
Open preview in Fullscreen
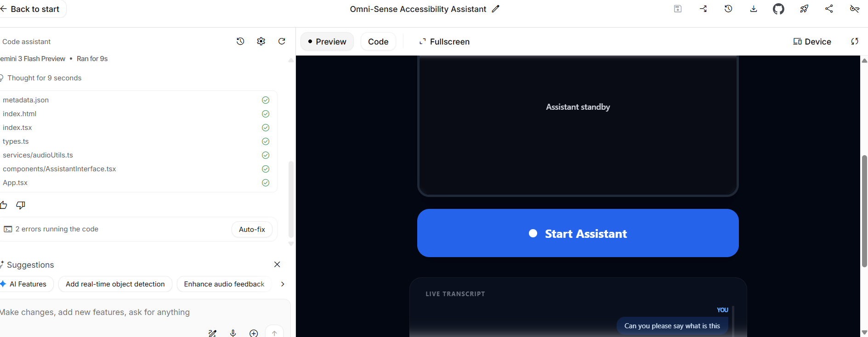pos(444,42)
